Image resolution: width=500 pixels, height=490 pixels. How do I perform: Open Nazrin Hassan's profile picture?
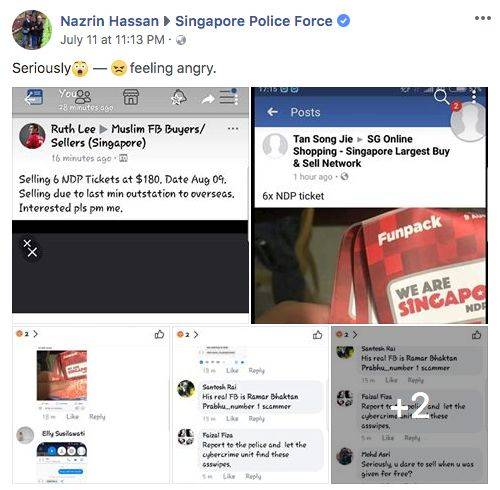32,30
